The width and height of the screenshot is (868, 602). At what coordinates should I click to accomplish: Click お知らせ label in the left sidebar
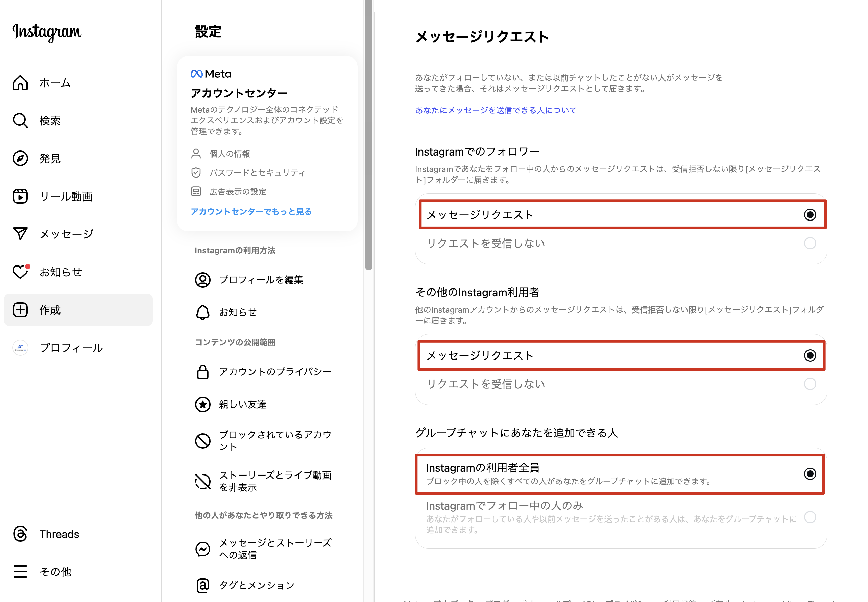(61, 272)
